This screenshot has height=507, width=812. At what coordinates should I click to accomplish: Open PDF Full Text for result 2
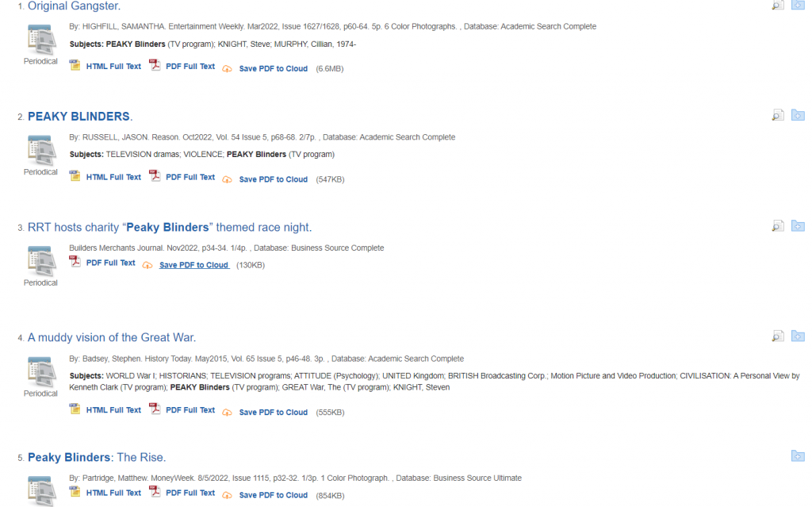(190, 177)
